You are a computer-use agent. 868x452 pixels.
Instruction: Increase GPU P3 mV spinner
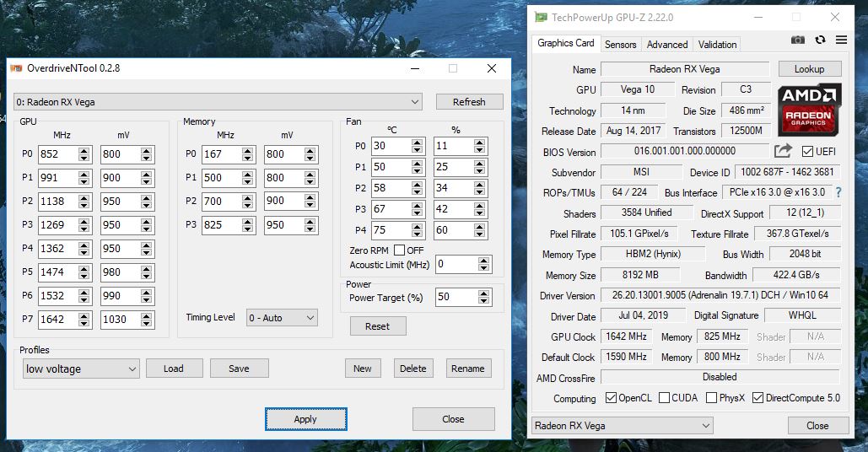click(146, 221)
